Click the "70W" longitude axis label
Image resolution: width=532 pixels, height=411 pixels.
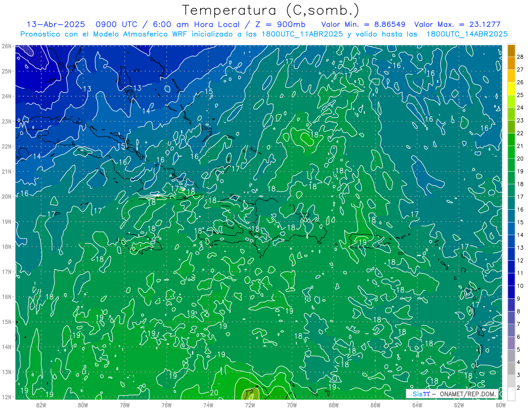coord(292,405)
